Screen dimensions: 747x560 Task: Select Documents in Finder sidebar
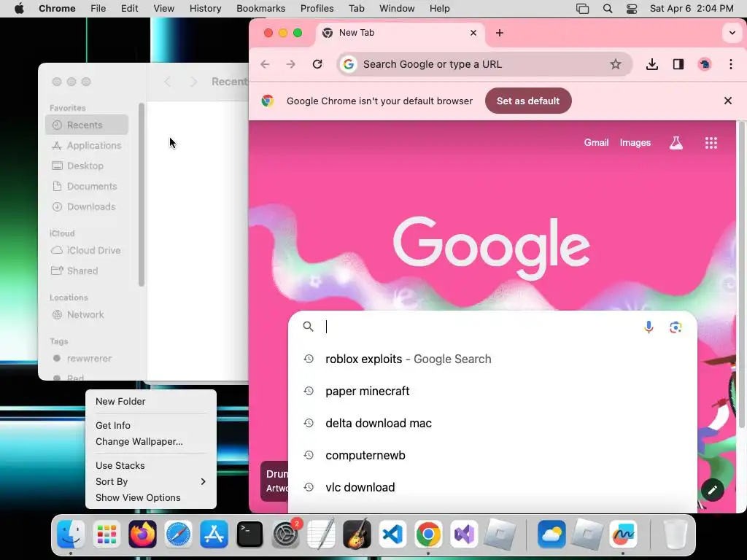pos(87,186)
